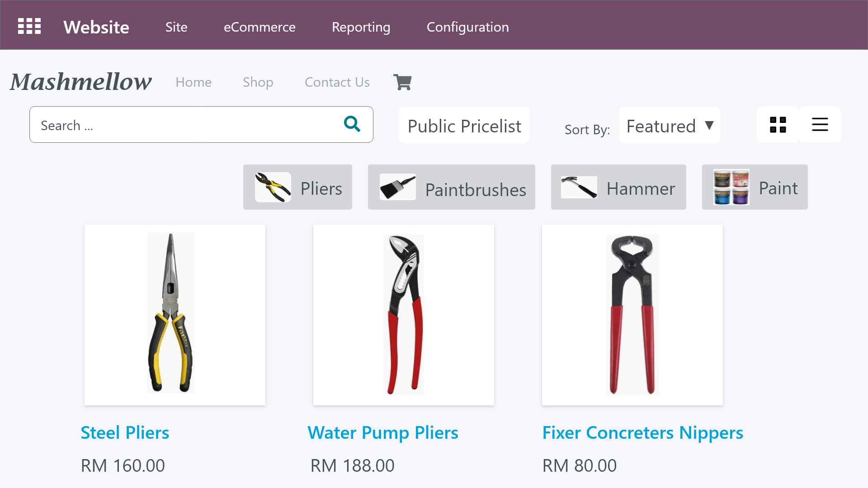
Task: Open the Reporting menu
Action: click(x=361, y=27)
